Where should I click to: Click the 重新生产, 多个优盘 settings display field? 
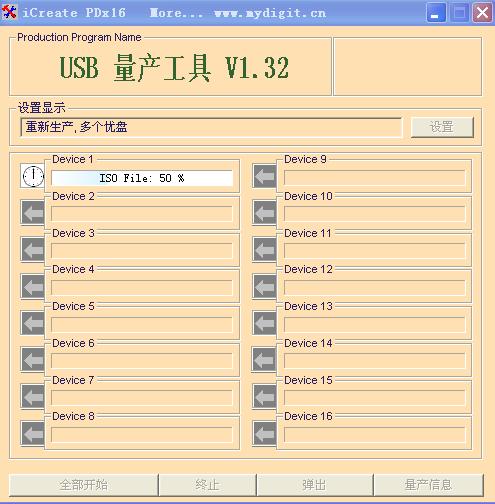(x=211, y=127)
